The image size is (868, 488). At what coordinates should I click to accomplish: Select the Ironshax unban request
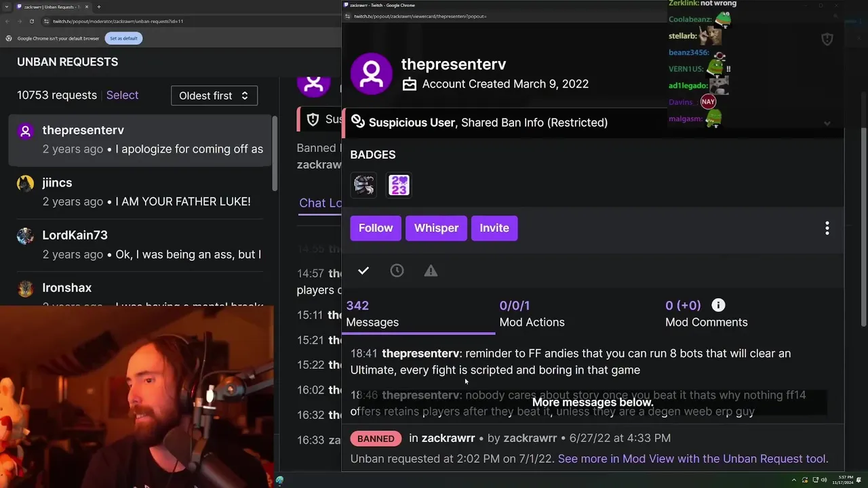point(139,290)
